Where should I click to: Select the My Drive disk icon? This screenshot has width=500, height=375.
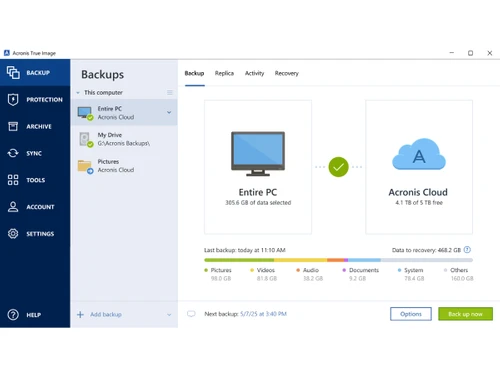[86, 139]
